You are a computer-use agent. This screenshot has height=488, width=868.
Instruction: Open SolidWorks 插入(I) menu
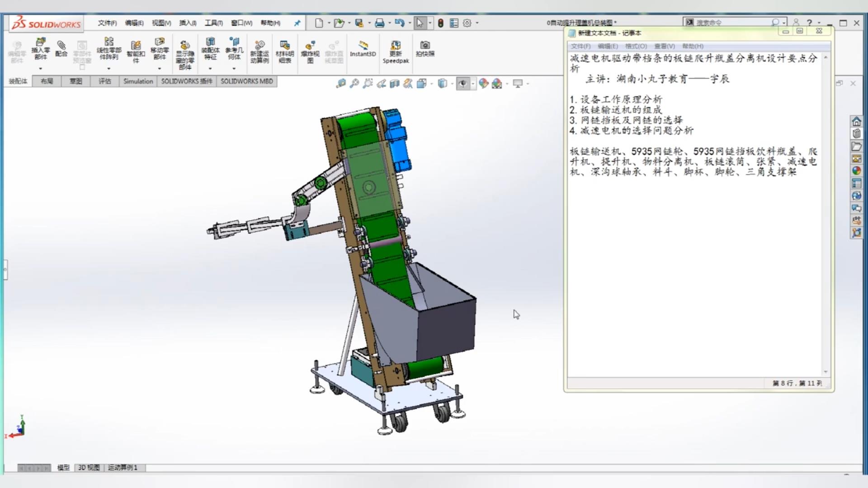click(188, 23)
